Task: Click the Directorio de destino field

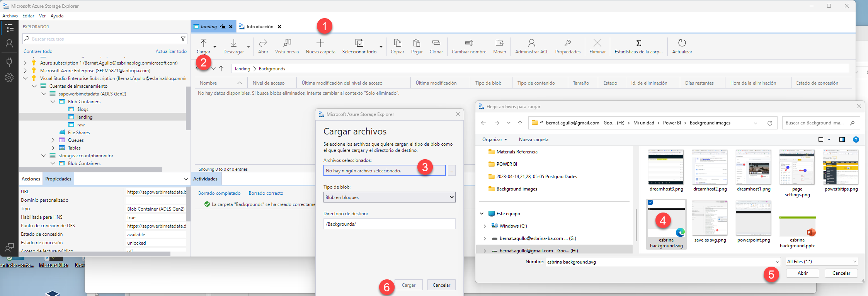Action: [389, 224]
